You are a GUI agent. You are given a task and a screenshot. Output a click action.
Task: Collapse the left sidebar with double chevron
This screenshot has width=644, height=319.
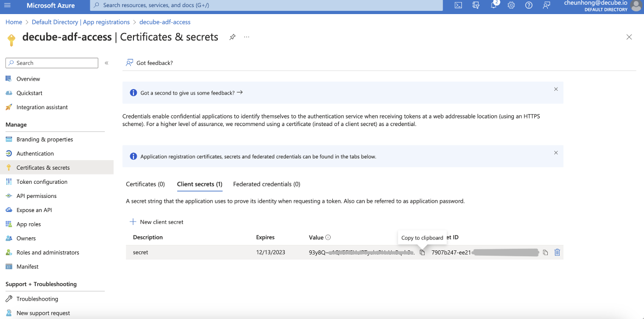point(106,63)
